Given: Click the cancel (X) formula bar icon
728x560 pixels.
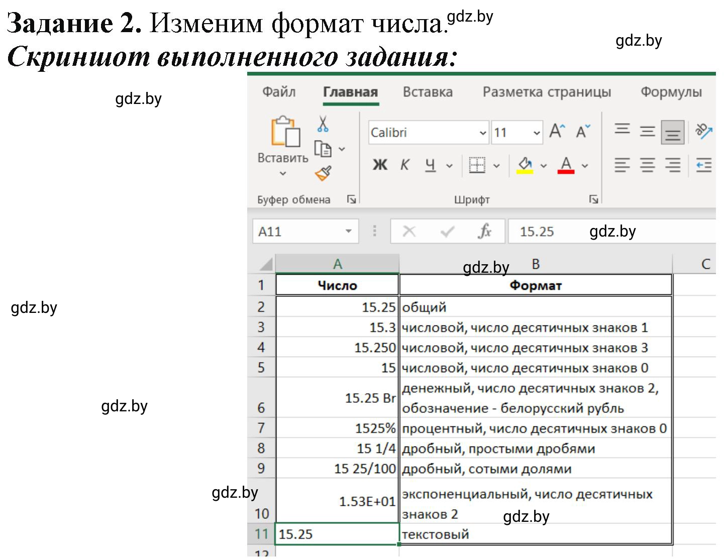Looking at the screenshot, I should coord(409,232).
